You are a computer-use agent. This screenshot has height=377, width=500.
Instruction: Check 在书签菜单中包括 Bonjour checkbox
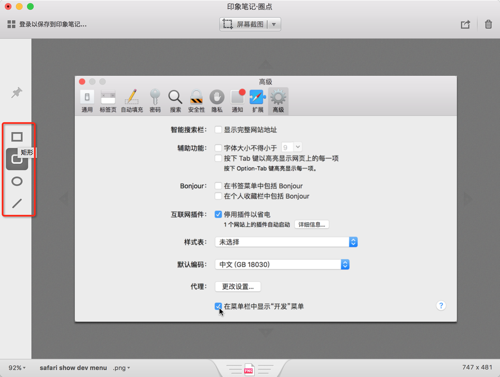218,186
